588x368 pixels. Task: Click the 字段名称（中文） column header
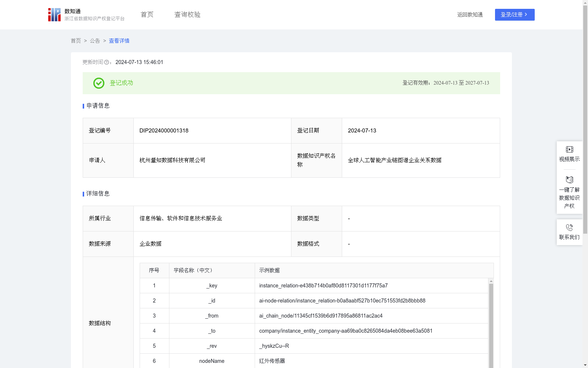click(212, 270)
